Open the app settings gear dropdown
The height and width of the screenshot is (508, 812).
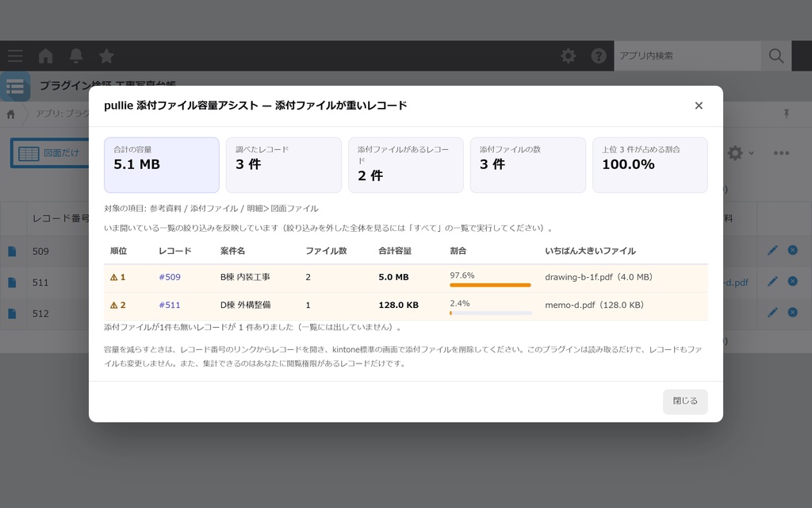pos(741,153)
